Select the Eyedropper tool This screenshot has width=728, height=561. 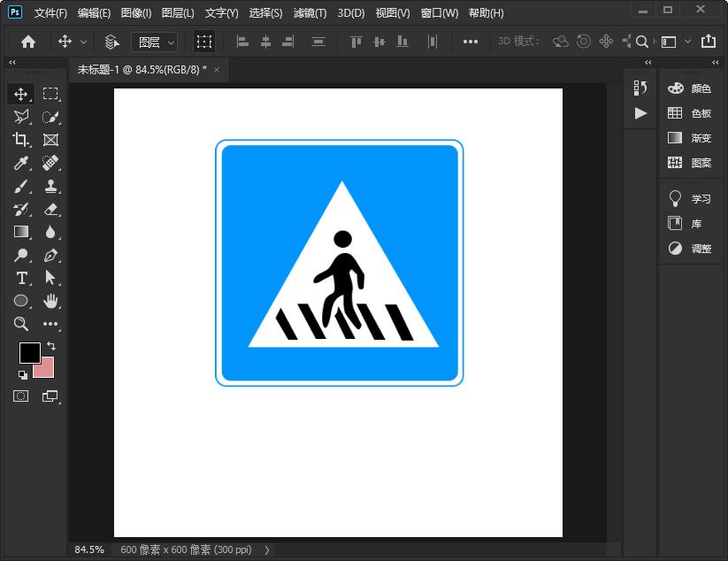[x=20, y=163]
